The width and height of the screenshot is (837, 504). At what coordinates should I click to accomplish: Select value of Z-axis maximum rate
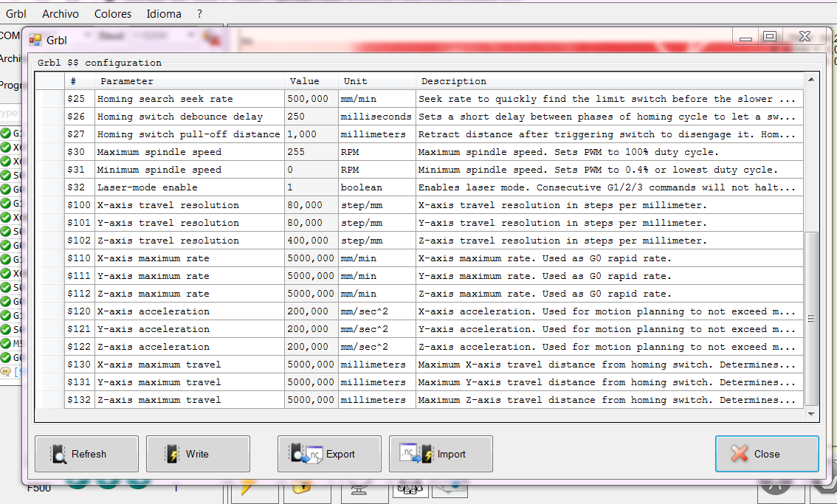pos(311,294)
